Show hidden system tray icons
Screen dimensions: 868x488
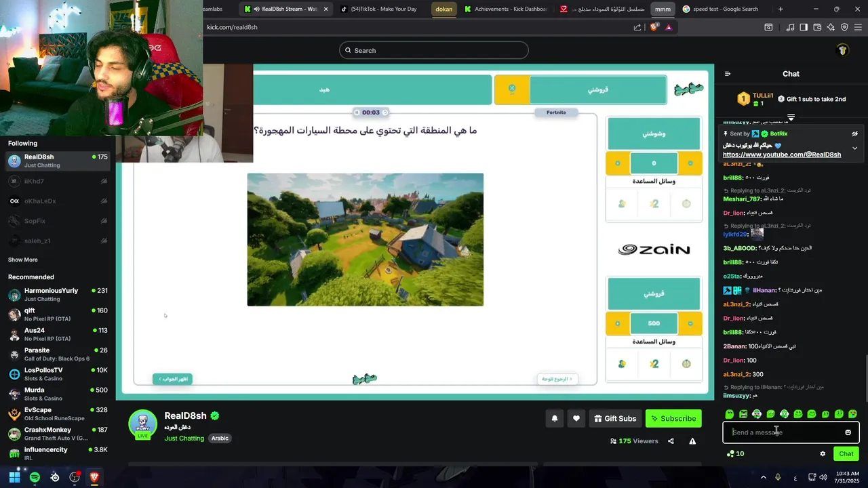pyautogui.click(x=763, y=477)
